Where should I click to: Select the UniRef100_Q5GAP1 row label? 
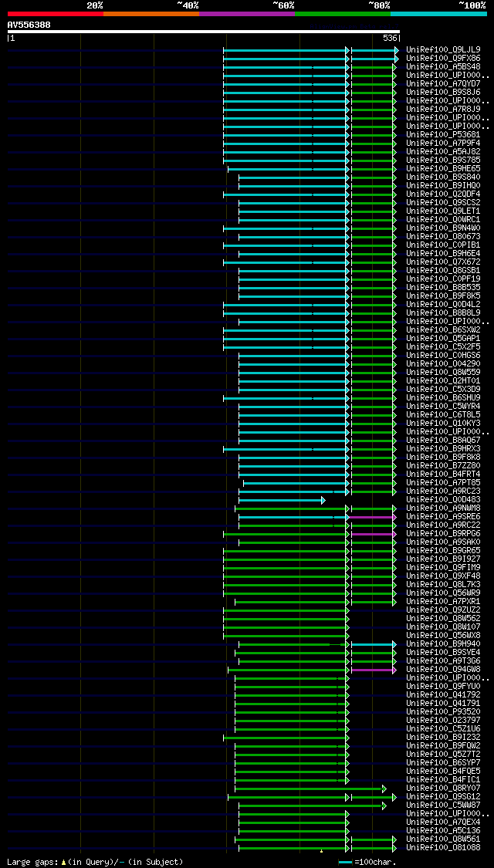tap(443, 338)
